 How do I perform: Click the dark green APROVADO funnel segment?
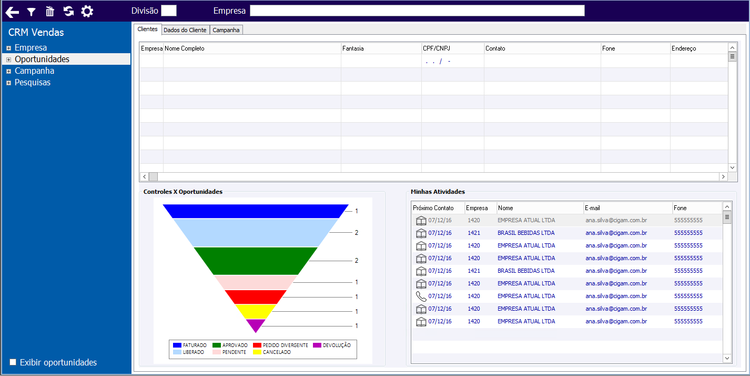pos(256,261)
